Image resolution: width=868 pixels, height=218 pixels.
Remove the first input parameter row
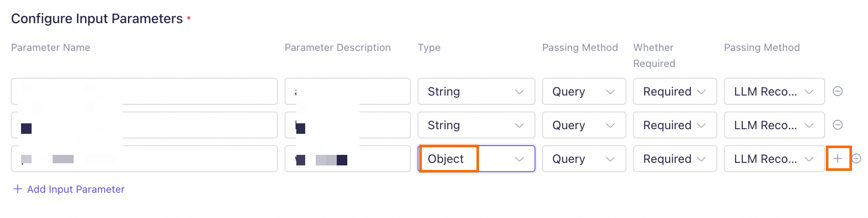tap(838, 91)
